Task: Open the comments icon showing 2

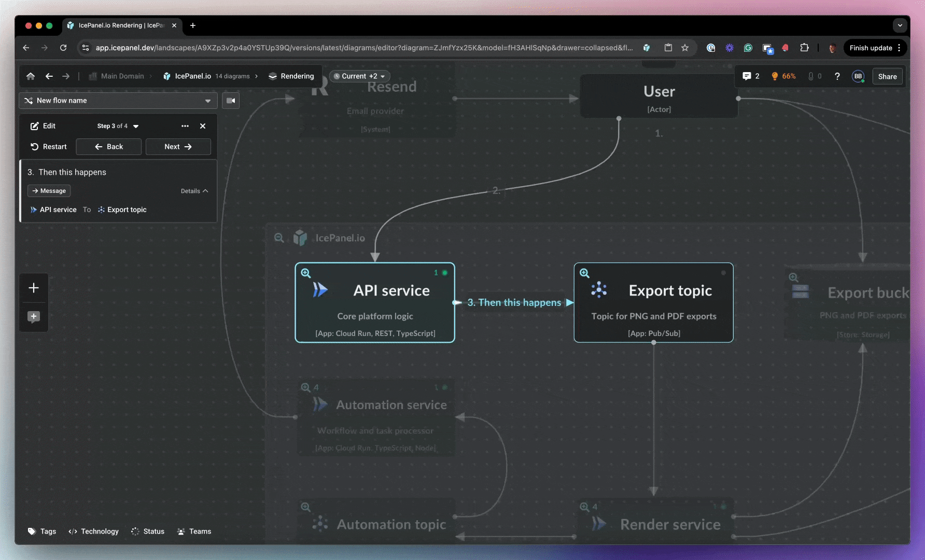Action: click(x=750, y=76)
